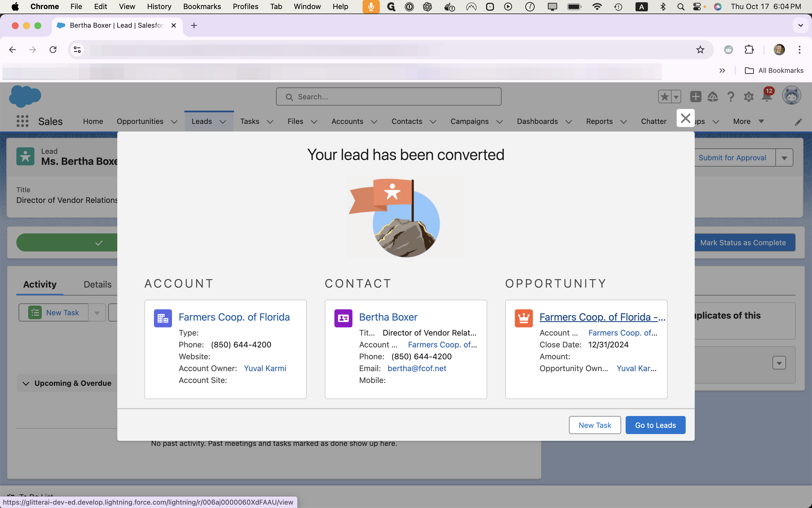The width and height of the screenshot is (812, 508).
Task: Click the Salesforce cloud logo
Action: click(x=25, y=97)
